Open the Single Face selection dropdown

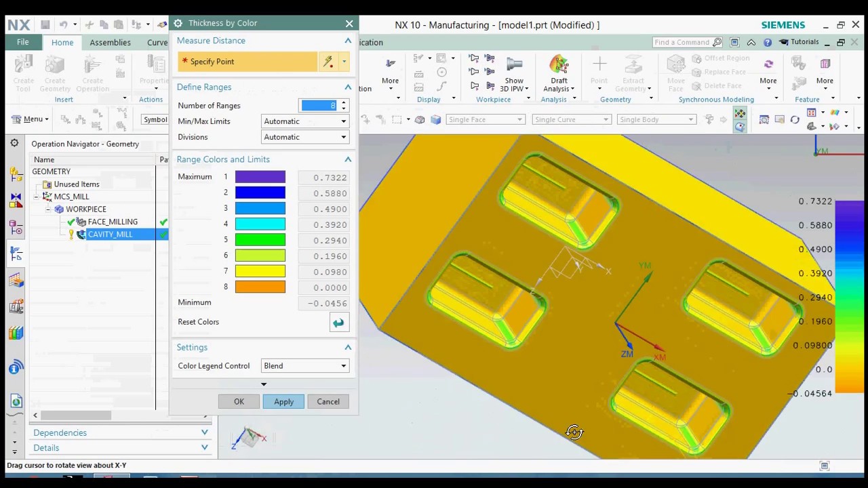click(x=486, y=120)
